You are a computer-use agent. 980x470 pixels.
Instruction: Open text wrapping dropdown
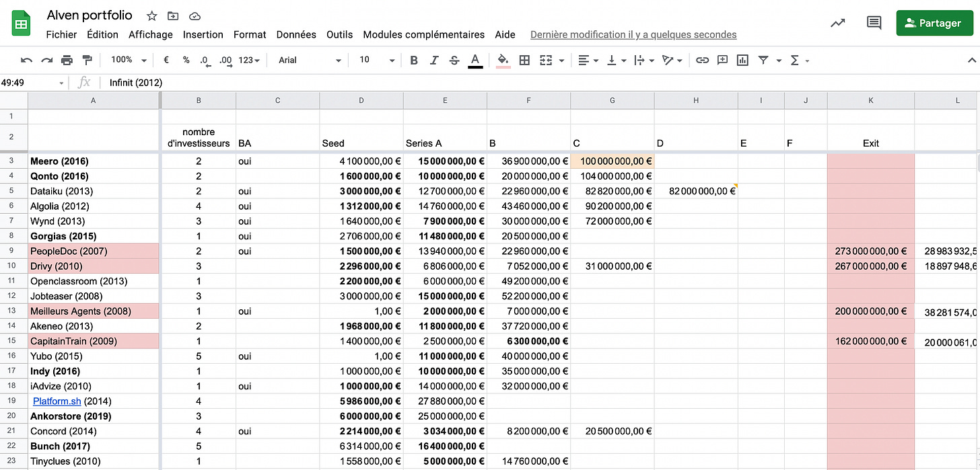(x=644, y=60)
